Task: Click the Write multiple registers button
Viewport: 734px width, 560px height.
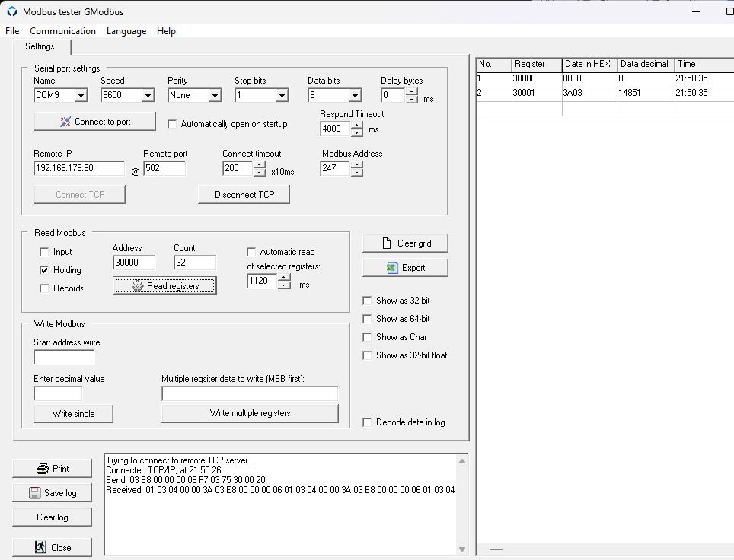Action: point(250,413)
